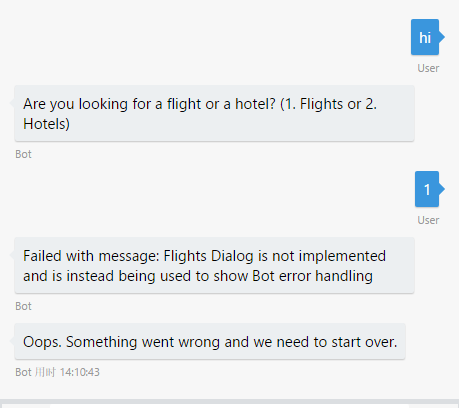Select the blue "1" user reply bubble
459x408 pixels.
point(427,189)
